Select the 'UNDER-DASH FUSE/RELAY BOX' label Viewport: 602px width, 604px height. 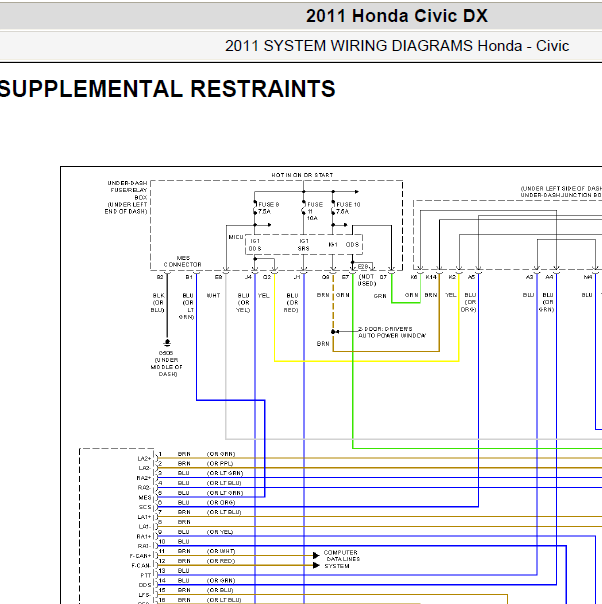pos(127,197)
